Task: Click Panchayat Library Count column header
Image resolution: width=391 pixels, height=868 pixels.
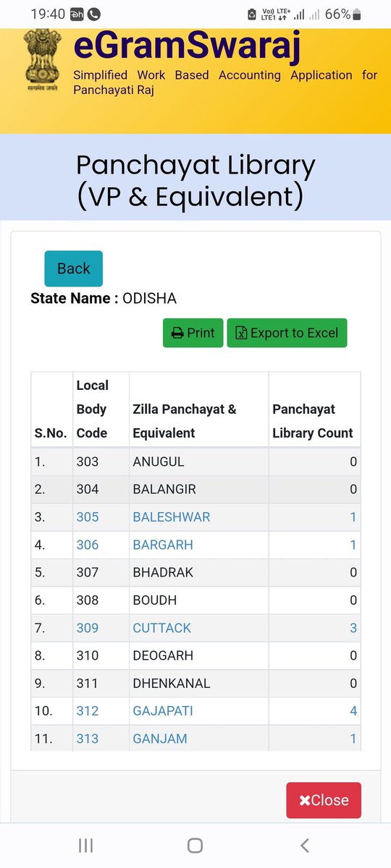Action: tap(313, 421)
